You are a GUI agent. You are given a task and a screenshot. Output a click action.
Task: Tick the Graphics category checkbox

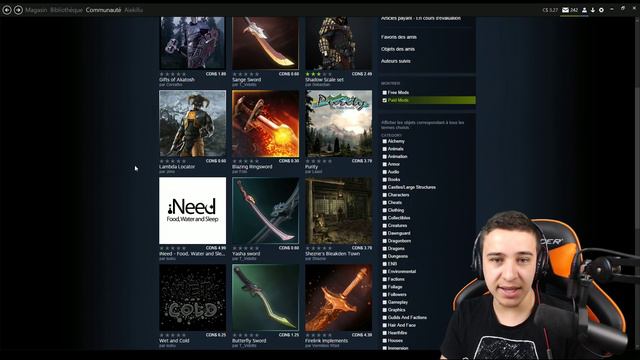point(384,310)
